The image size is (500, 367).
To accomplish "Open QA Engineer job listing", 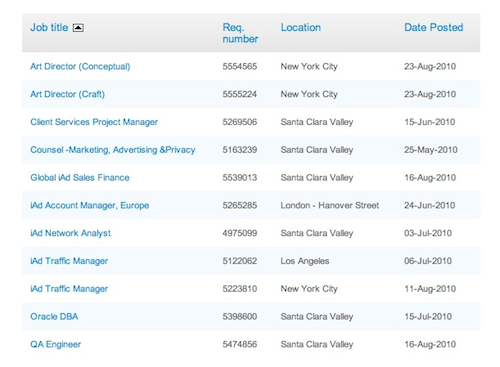I will coord(55,344).
